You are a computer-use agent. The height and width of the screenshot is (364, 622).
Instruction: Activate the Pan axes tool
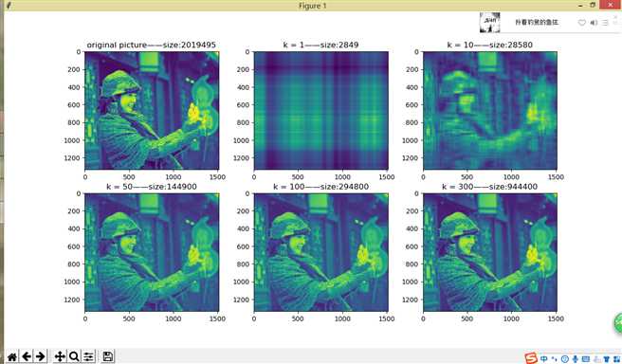click(60, 356)
